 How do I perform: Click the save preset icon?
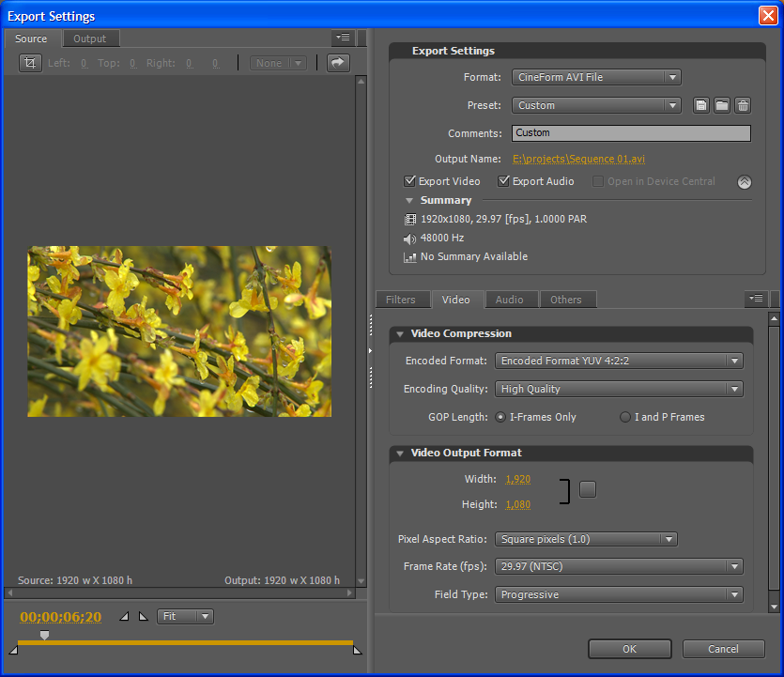[701, 105]
